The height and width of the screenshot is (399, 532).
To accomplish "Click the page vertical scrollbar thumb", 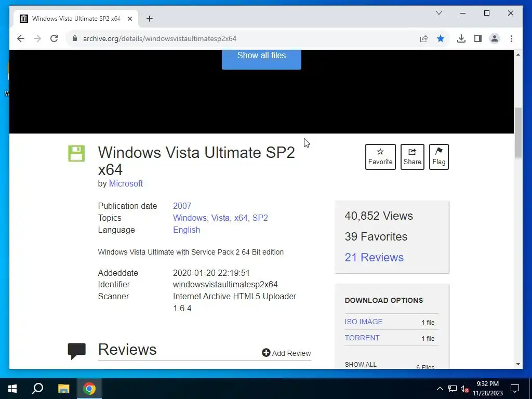I will 518,132.
